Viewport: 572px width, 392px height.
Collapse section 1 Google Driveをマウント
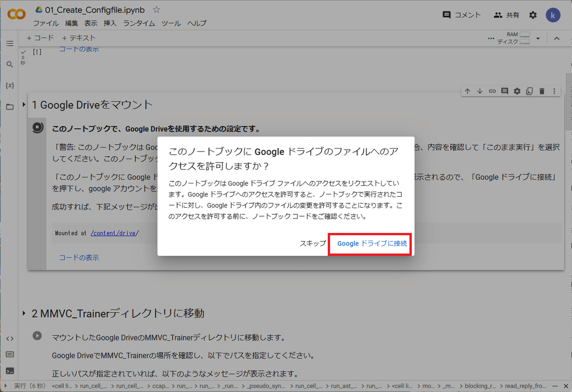24,105
